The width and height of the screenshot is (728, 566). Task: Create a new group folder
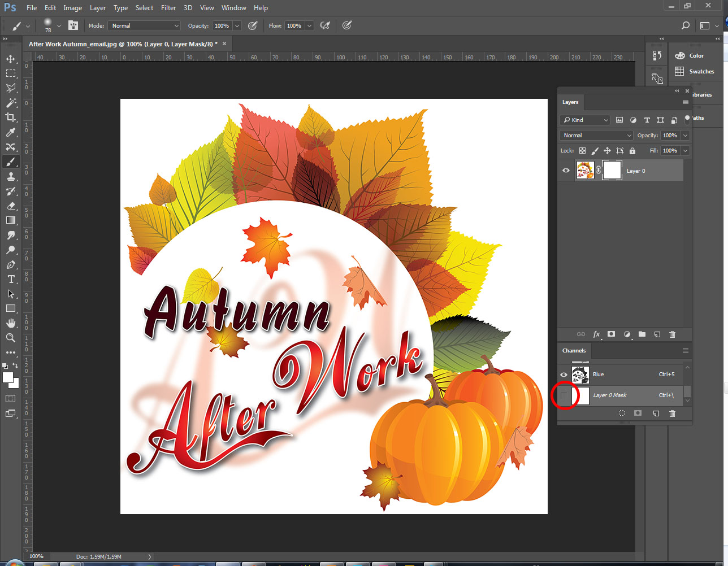tap(642, 334)
